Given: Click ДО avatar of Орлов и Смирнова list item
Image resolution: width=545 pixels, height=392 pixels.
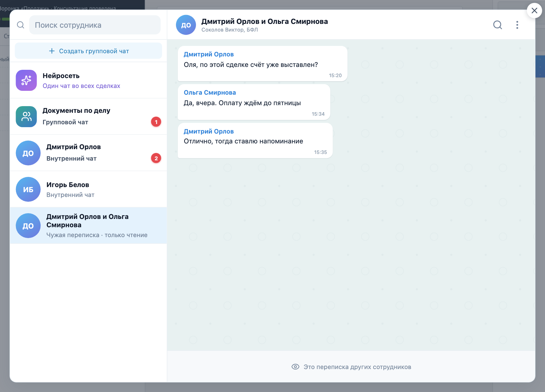Looking at the screenshot, I should click(28, 226).
